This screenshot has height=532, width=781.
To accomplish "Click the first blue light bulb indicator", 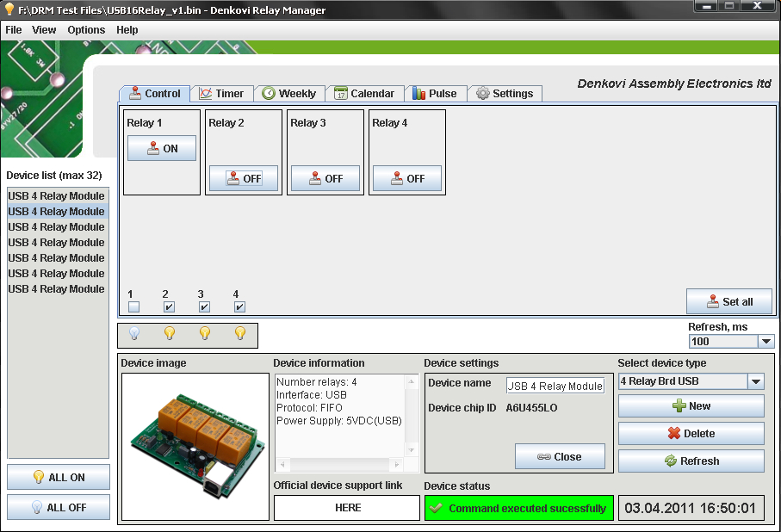I will (x=134, y=333).
